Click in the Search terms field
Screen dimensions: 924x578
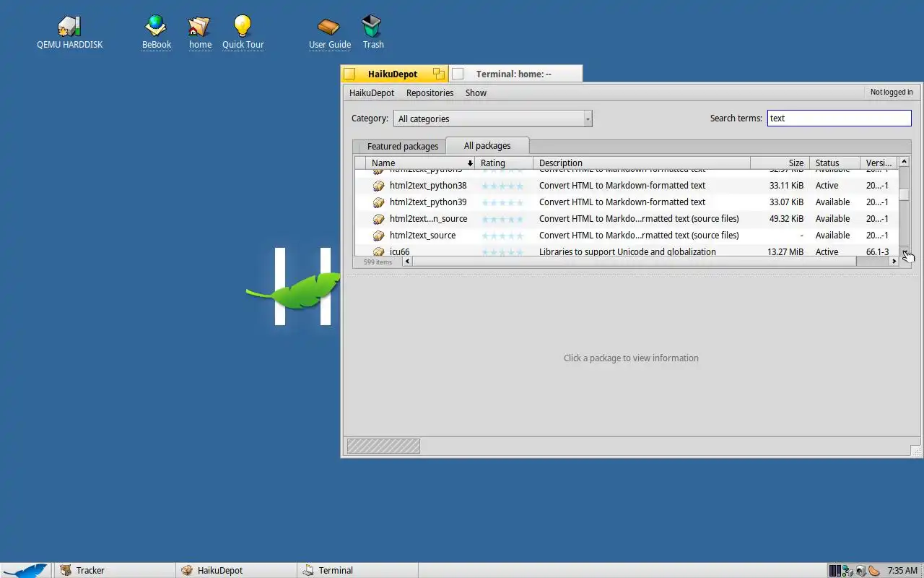click(839, 118)
